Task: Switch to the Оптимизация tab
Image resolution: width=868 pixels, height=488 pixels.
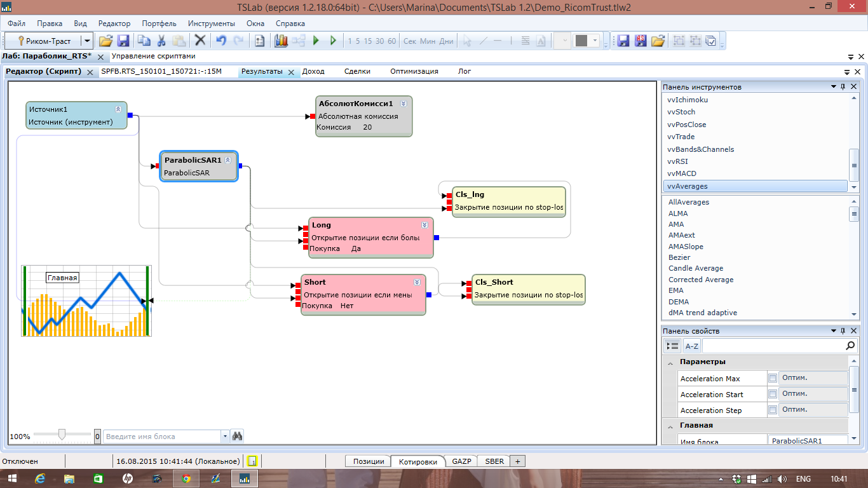Action: click(x=414, y=71)
